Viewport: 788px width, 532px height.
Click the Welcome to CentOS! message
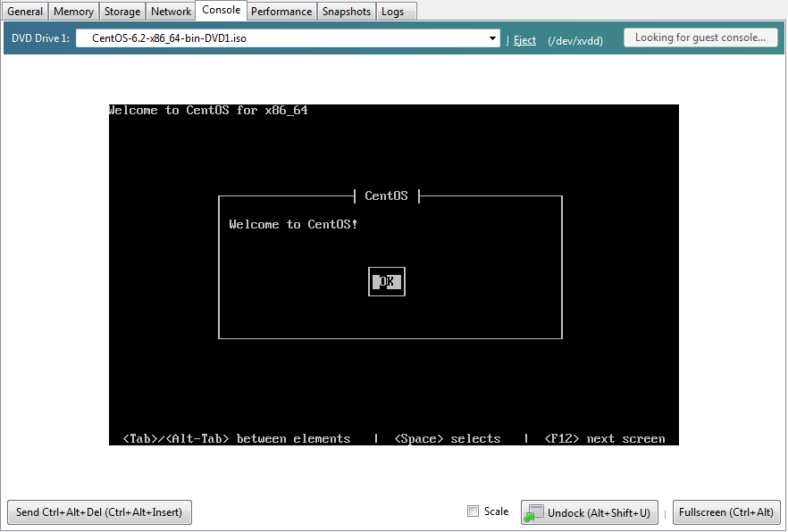point(293,224)
